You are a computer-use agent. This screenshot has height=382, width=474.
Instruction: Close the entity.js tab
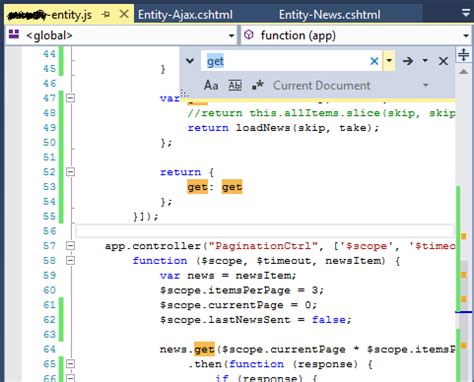pyautogui.click(x=124, y=14)
